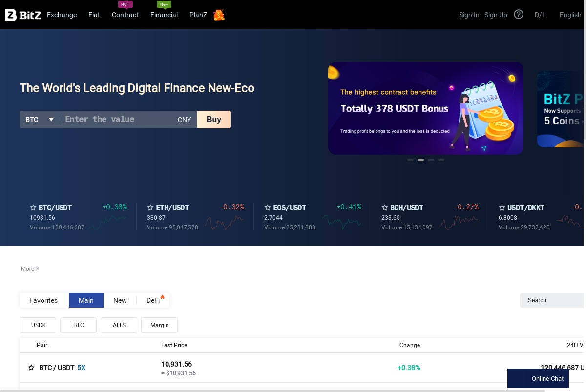Switch to the Main tab

(86, 300)
